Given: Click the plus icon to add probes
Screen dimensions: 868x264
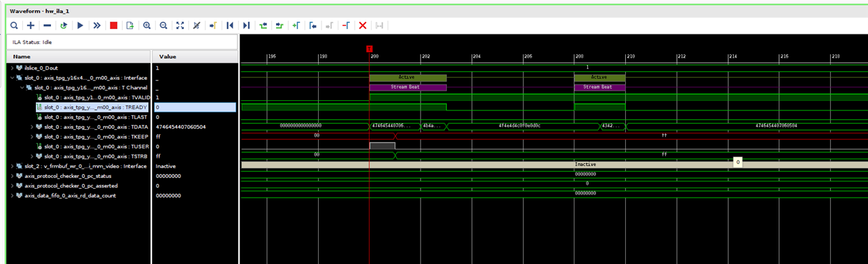Looking at the screenshot, I should point(31,25).
